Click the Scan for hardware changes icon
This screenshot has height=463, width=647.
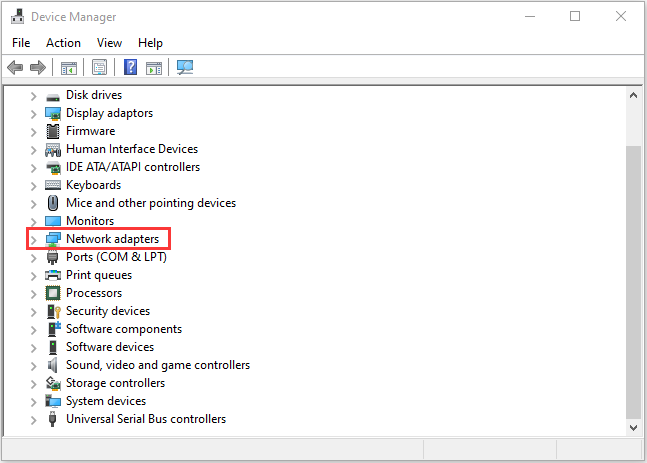click(185, 68)
